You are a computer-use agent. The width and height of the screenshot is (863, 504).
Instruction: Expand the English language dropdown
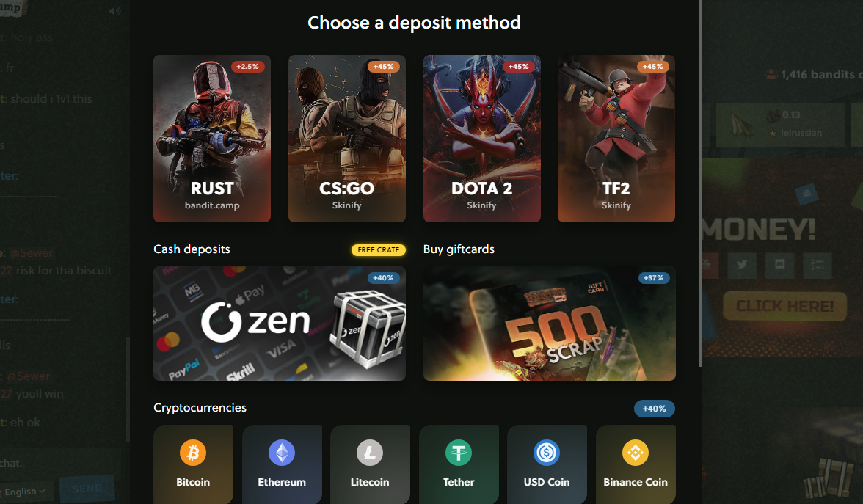[24, 492]
